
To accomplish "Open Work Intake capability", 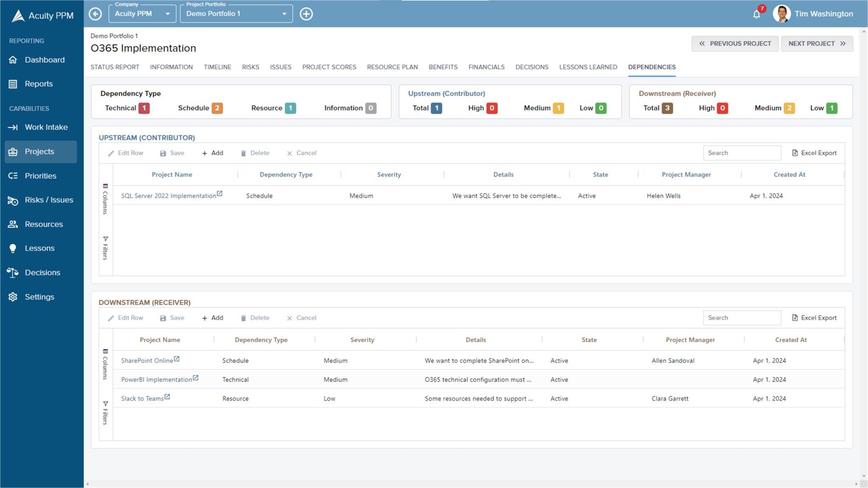I will coord(14,127).
